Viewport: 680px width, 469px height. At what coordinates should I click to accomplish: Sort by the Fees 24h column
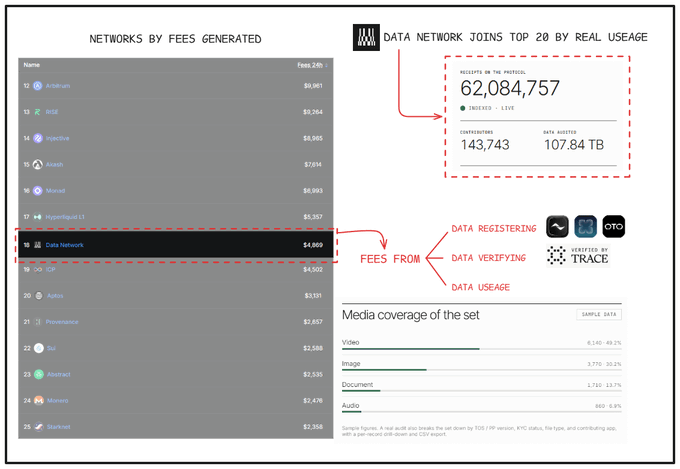click(312, 65)
